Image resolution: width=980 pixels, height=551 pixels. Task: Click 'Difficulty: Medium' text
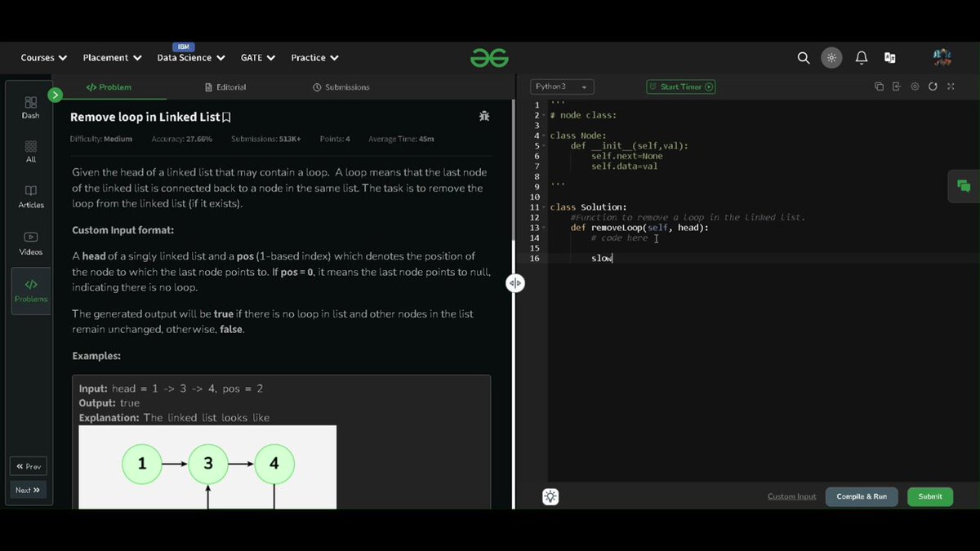[x=101, y=140]
